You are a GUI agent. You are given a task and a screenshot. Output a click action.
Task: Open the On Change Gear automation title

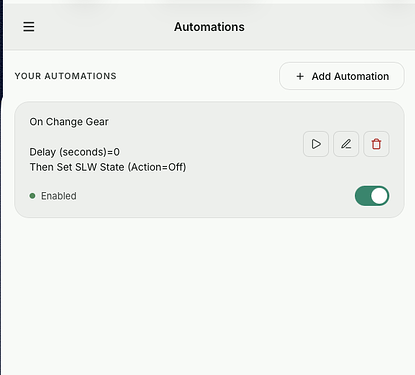(69, 122)
